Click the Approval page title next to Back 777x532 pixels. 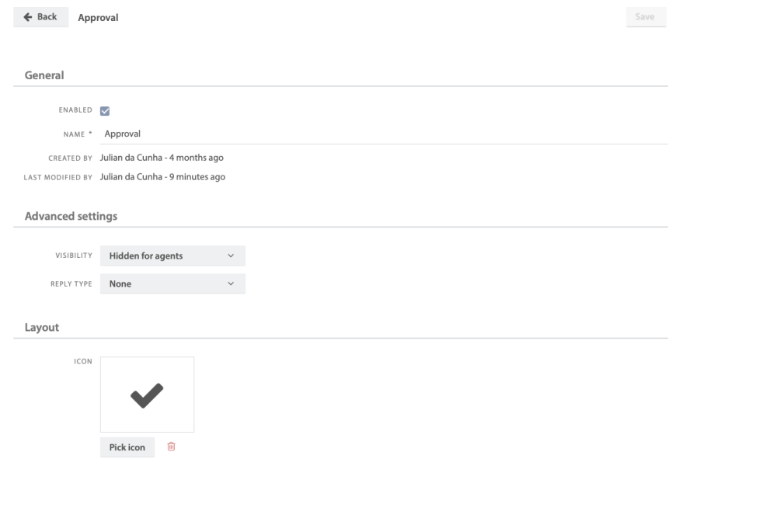coord(98,18)
